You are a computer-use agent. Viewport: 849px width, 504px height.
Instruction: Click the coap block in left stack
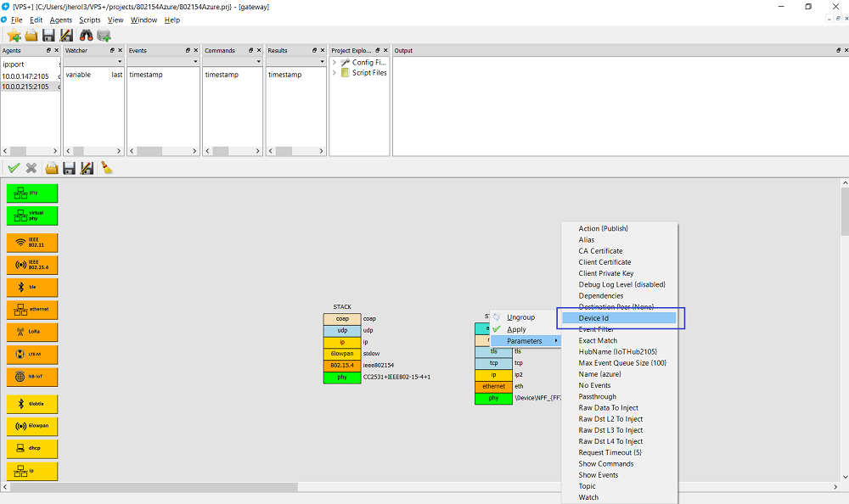click(342, 319)
